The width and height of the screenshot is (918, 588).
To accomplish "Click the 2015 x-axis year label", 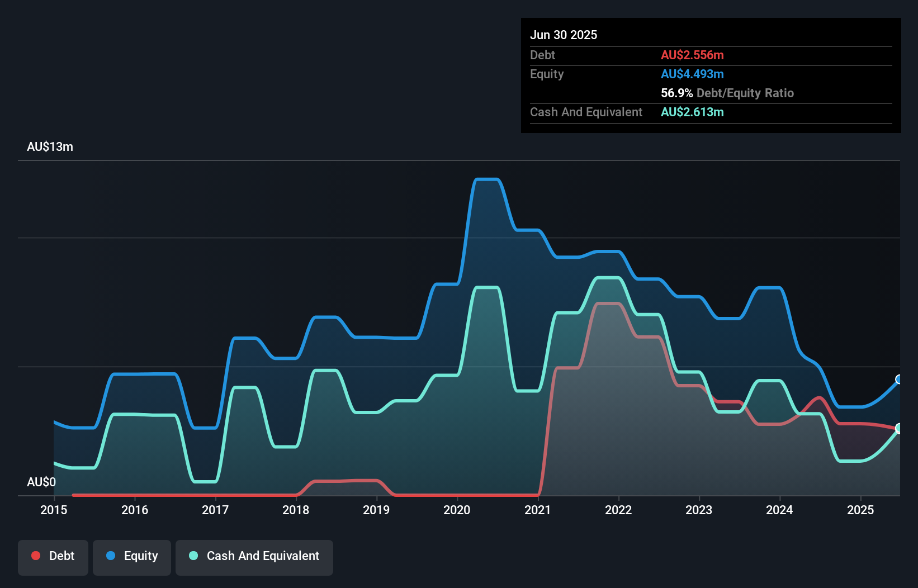I will 54,510.
